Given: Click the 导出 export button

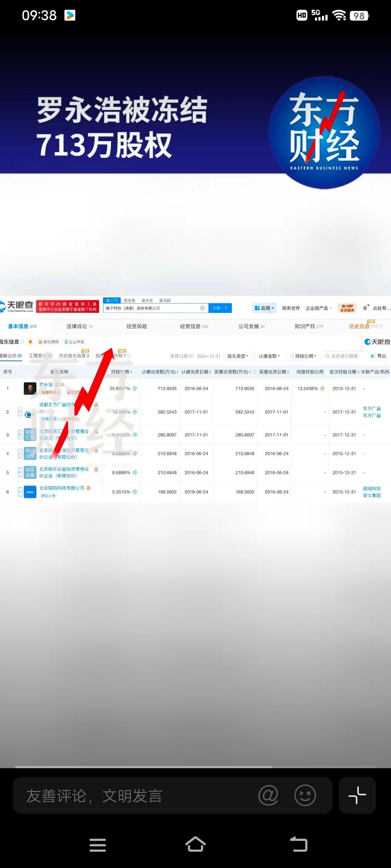Looking at the screenshot, I should point(378,356).
